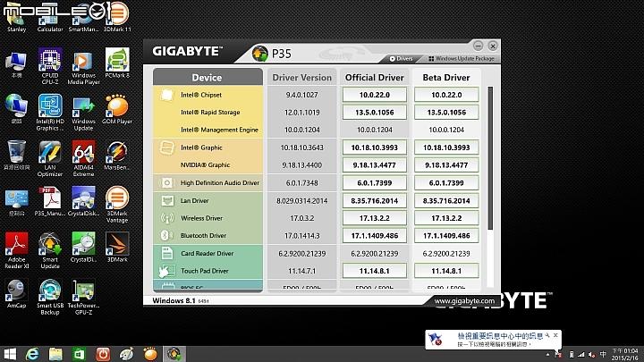The width and height of the screenshot is (644, 362).
Task: Open File Explorer from taskbar
Action: tap(55, 354)
